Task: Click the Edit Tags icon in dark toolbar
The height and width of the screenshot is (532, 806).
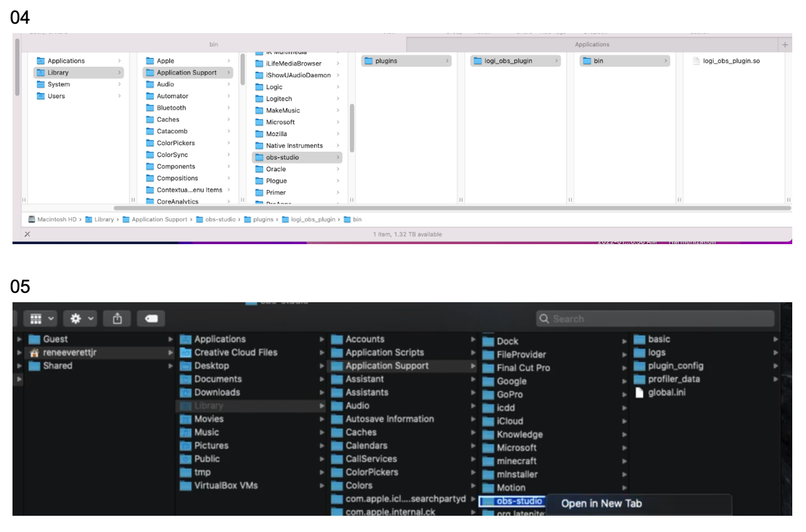Action: pyautogui.click(x=152, y=318)
